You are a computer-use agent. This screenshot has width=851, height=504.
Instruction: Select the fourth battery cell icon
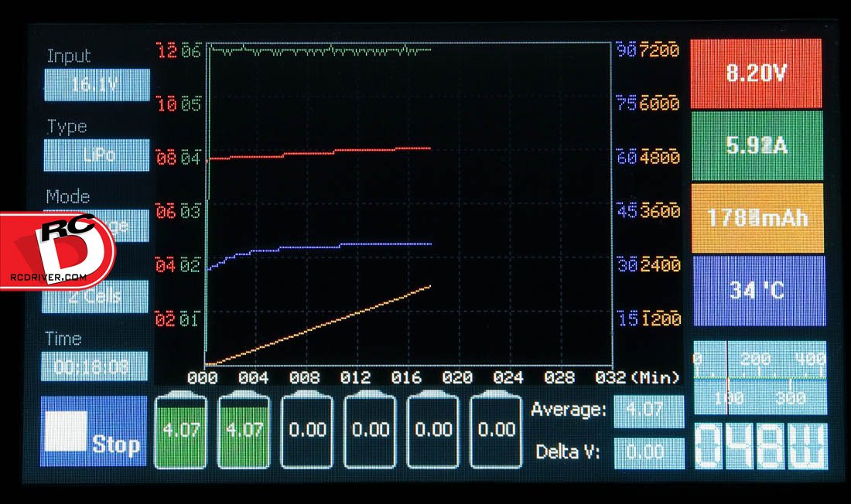(370, 430)
